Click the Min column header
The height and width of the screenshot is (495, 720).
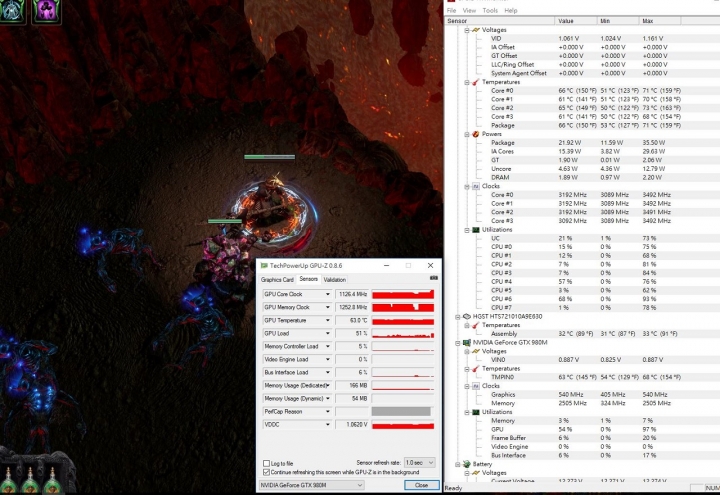(618, 21)
